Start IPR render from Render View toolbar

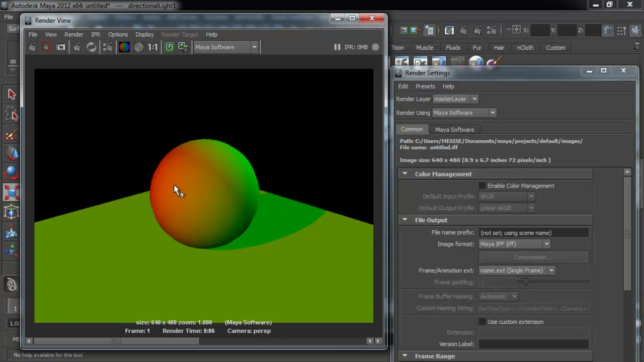tap(77, 47)
